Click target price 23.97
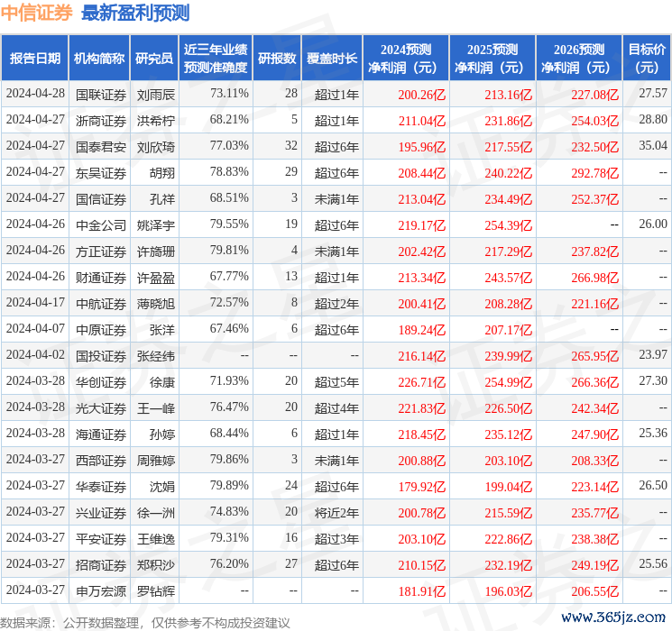This screenshot has height=631, width=672. coord(653,354)
